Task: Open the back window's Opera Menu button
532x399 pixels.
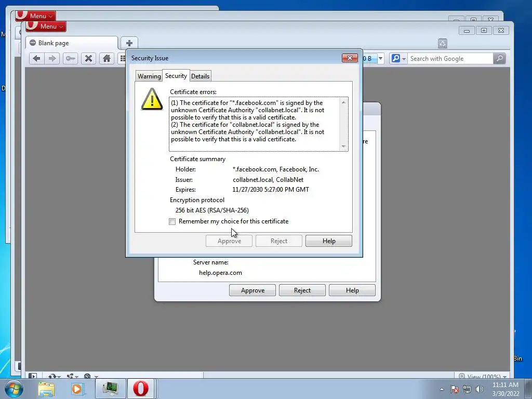Action: coord(36,16)
